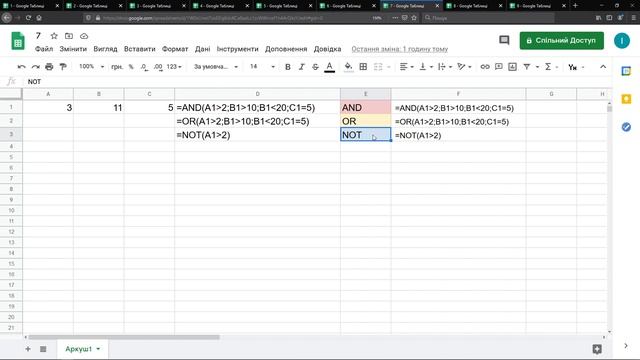Toggle italic formatting
The width and height of the screenshot is (640, 360).
[x=302, y=67]
